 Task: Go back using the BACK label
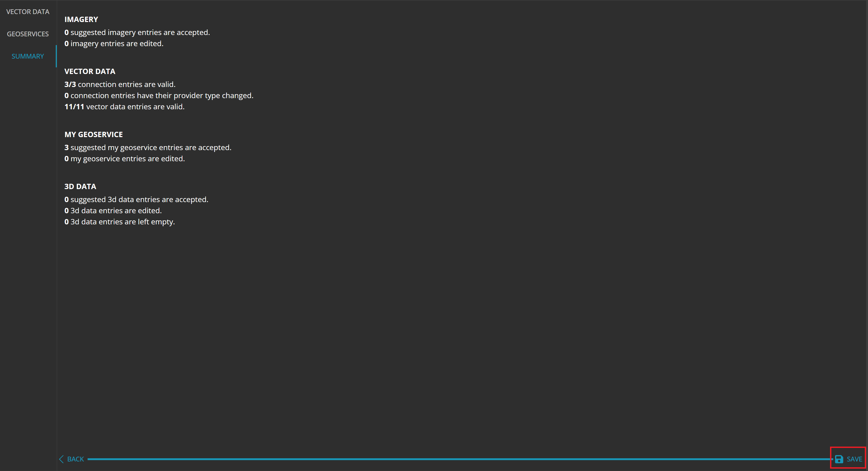[x=75, y=459]
